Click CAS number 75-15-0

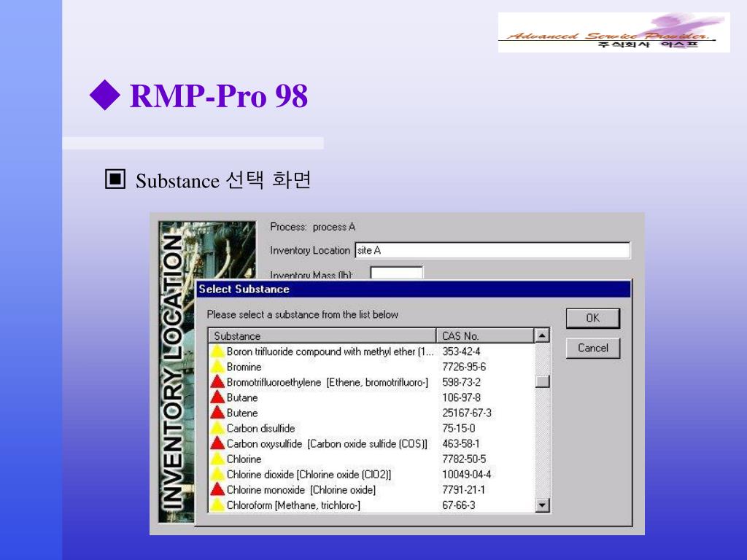click(x=458, y=428)
